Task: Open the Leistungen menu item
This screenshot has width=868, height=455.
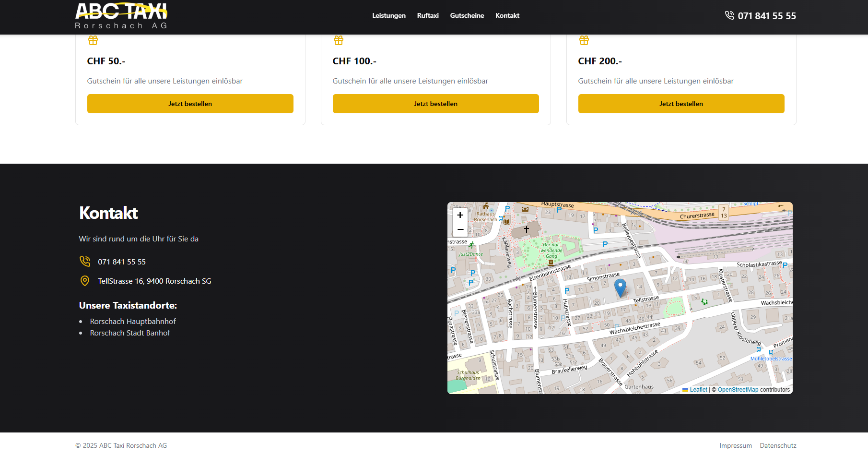Action: [388, 15]
